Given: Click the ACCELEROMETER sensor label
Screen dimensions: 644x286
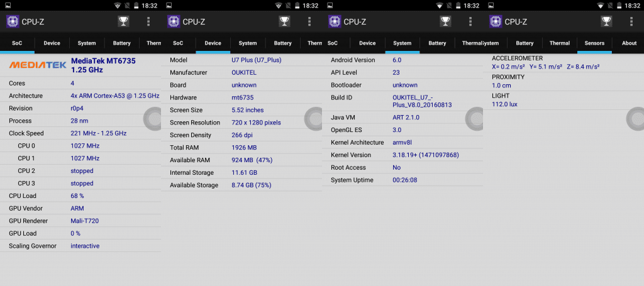Looking at the screenshot, I should [517, 58].
